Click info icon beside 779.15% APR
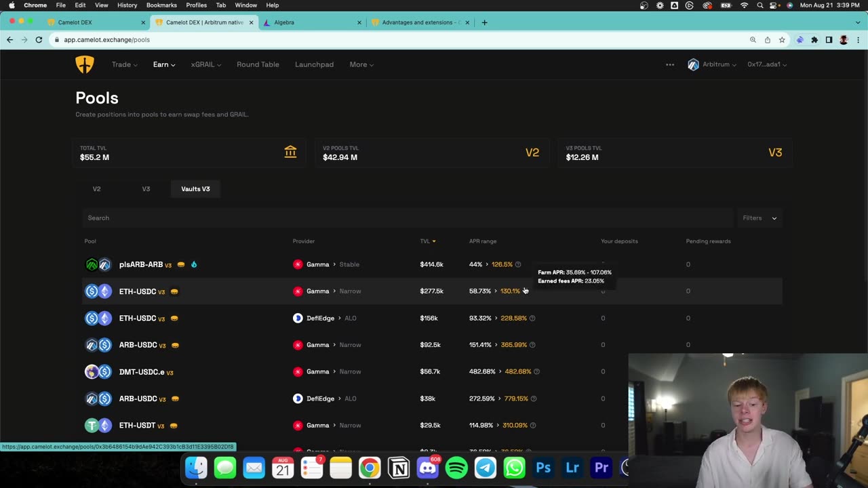This screenshot has width=868, height=488. [534, 399]
